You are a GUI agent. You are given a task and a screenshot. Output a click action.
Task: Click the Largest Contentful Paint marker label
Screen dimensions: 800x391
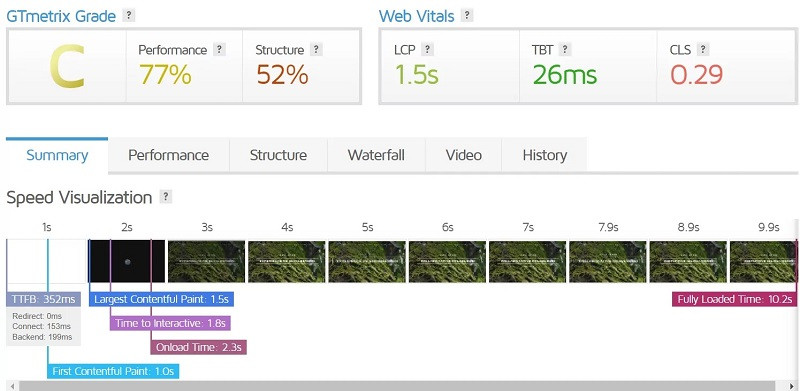[x=161, y=299]
